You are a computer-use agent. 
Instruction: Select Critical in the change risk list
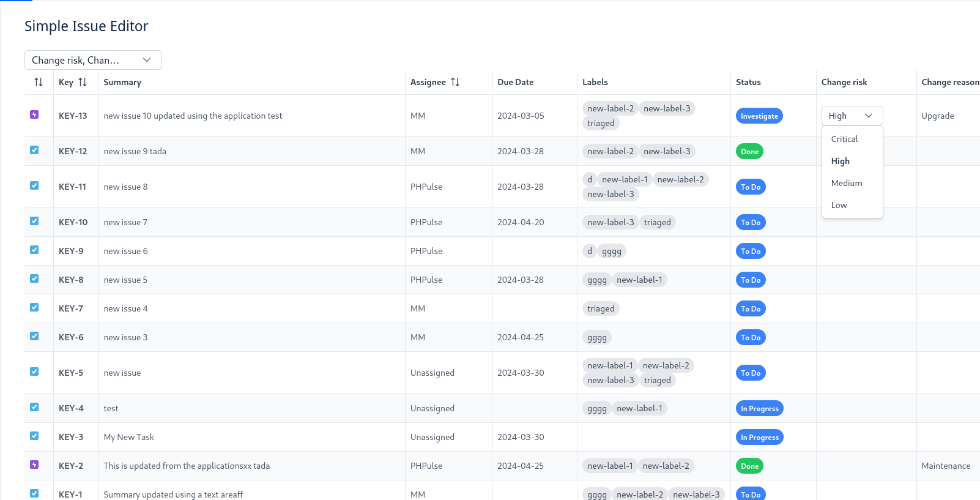point(852,139)
